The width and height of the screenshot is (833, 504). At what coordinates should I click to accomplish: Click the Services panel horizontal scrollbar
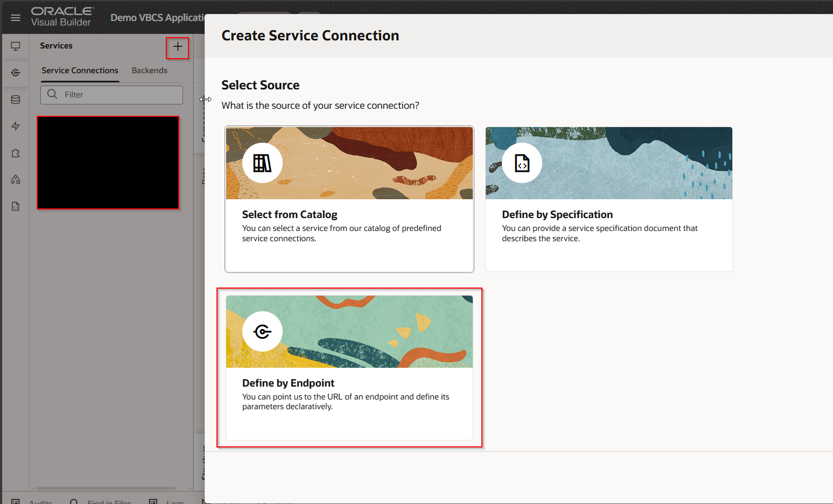coord(106,488)
